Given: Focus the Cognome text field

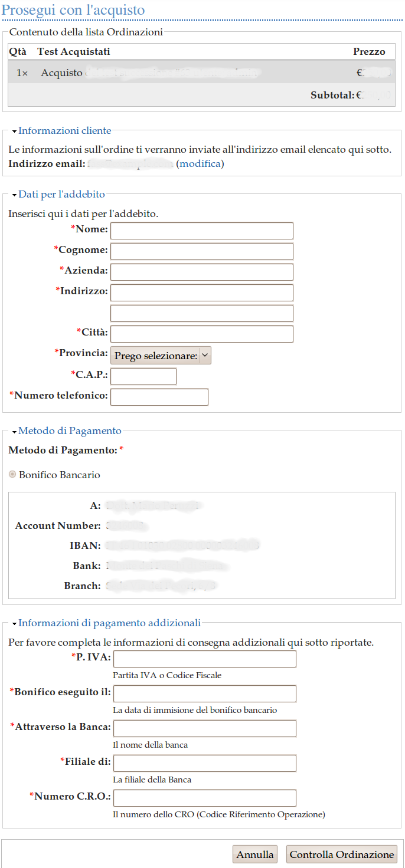Looking at the screenshot, I should [202, 251].
